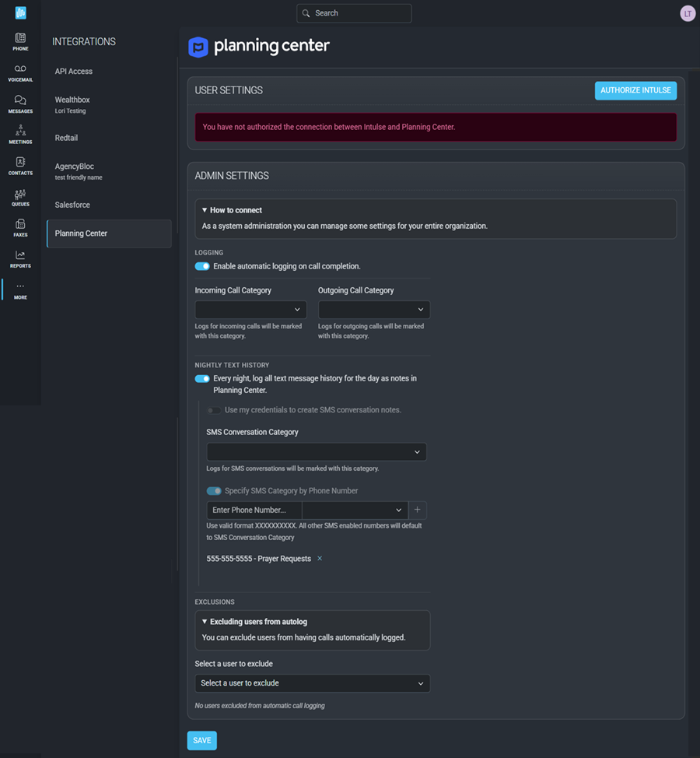Image resolution: width=700 pixels, height=758 pixels.
Task: Open the Queues sidebar icon
Action: pyautogui.click(x=20, y=197)
